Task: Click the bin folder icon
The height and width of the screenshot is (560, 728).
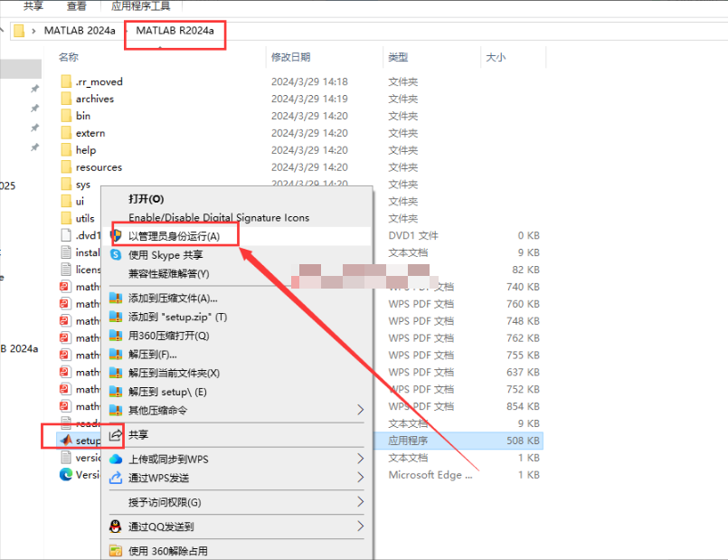Action: [x=66, y=116]
